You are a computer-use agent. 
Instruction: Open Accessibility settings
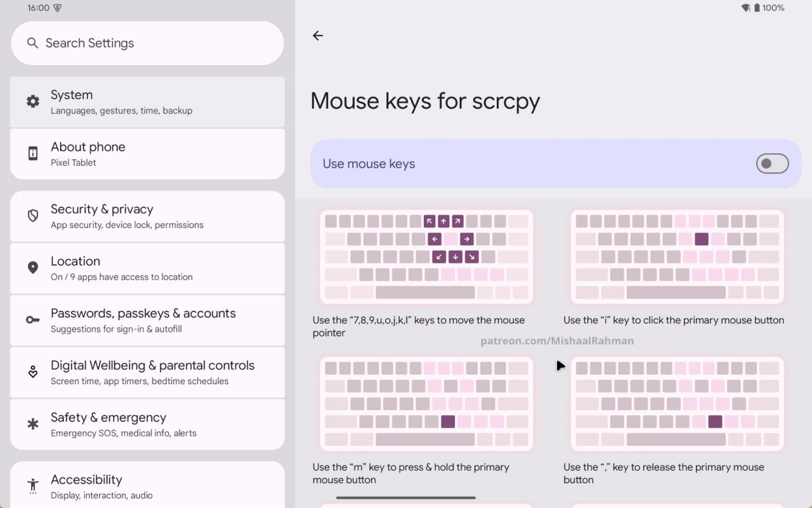point(147,485)
